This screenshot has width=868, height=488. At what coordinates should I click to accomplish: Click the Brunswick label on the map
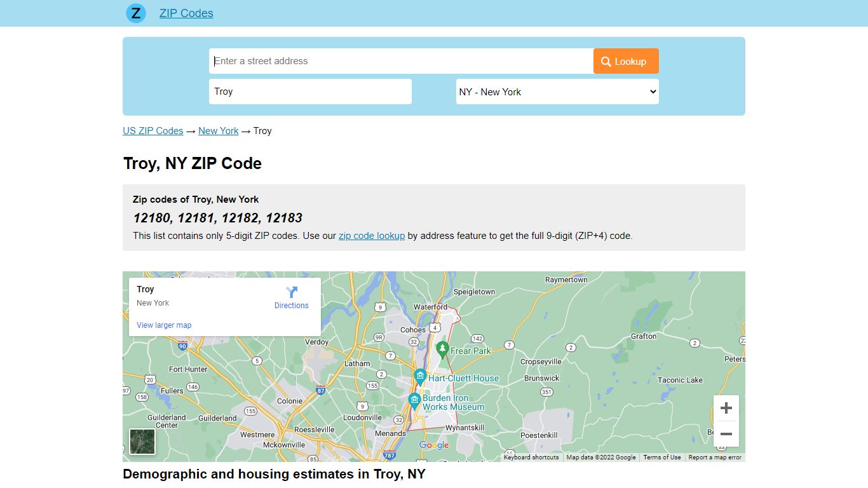click(x=542, y=378)
